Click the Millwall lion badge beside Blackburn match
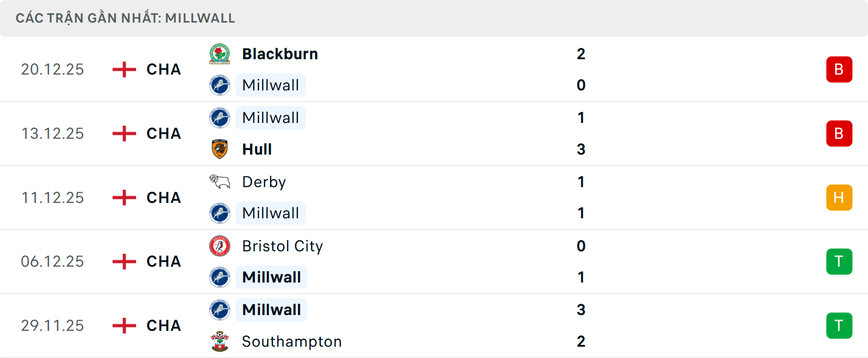Screen dimensions: 868x358 coord(219,85)
